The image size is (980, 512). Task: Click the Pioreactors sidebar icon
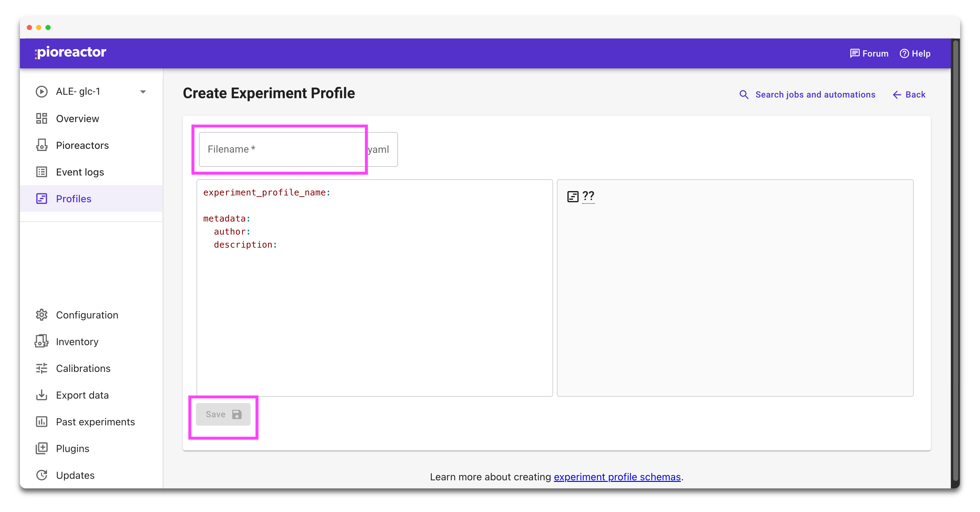41,145
